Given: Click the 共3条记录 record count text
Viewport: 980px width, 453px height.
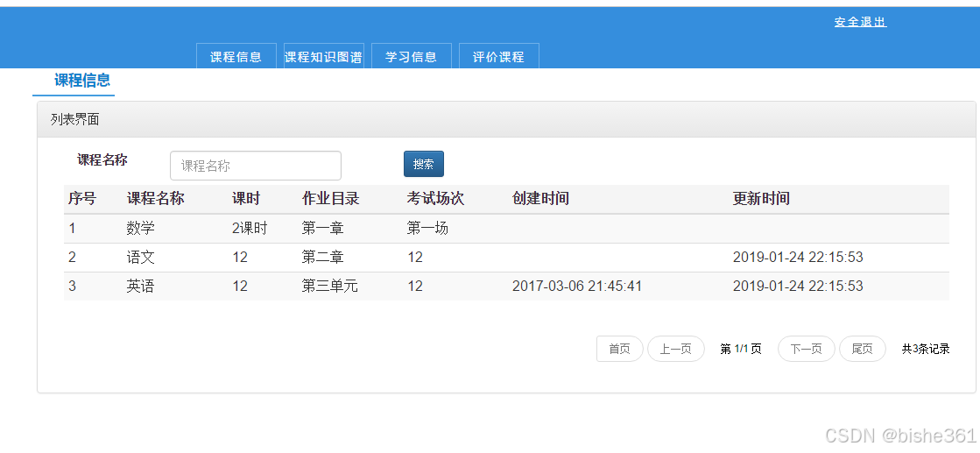Looking at the screenshot, I should click(926, 349).
